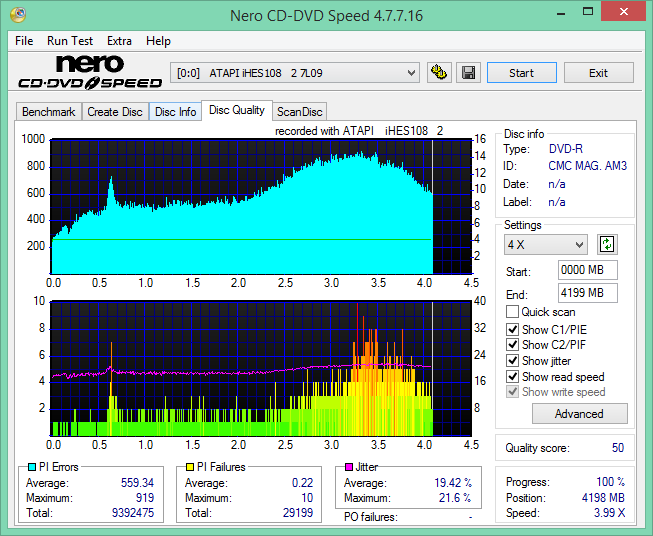The height and width of the screenshot is (536, 653).
Task: Switch to the Create Disc tab
Action: (115, 112)
